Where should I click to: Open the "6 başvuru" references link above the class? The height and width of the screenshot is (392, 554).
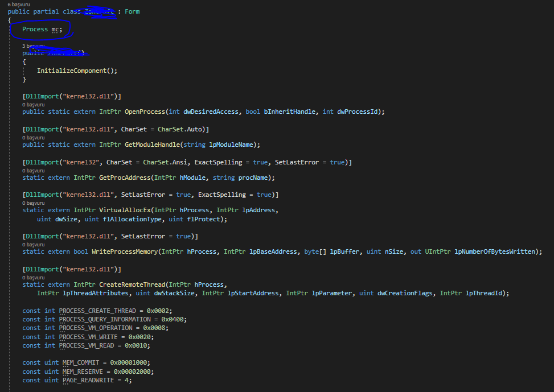coord(19,5)
